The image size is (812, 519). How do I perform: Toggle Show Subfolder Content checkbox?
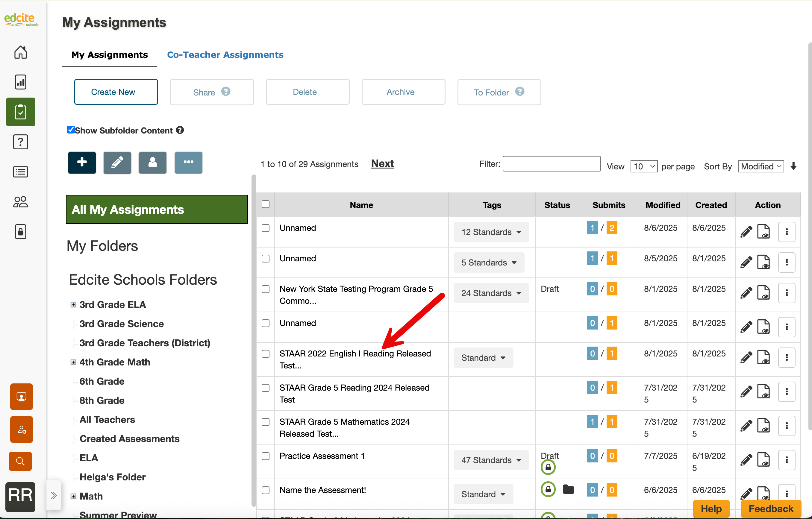click(x=71, y=130)
